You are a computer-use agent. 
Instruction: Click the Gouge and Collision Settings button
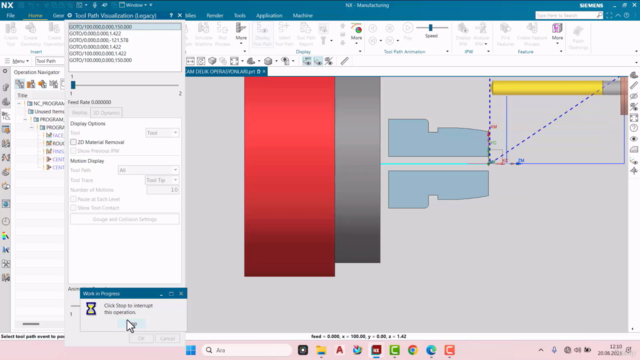[x=124, y=219]
